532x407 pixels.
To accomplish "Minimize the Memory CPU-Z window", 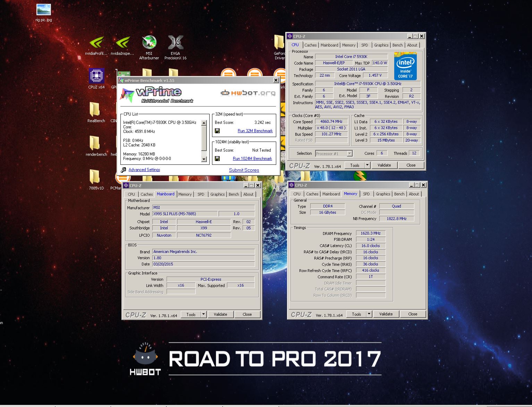I will [x=412, y=185].
